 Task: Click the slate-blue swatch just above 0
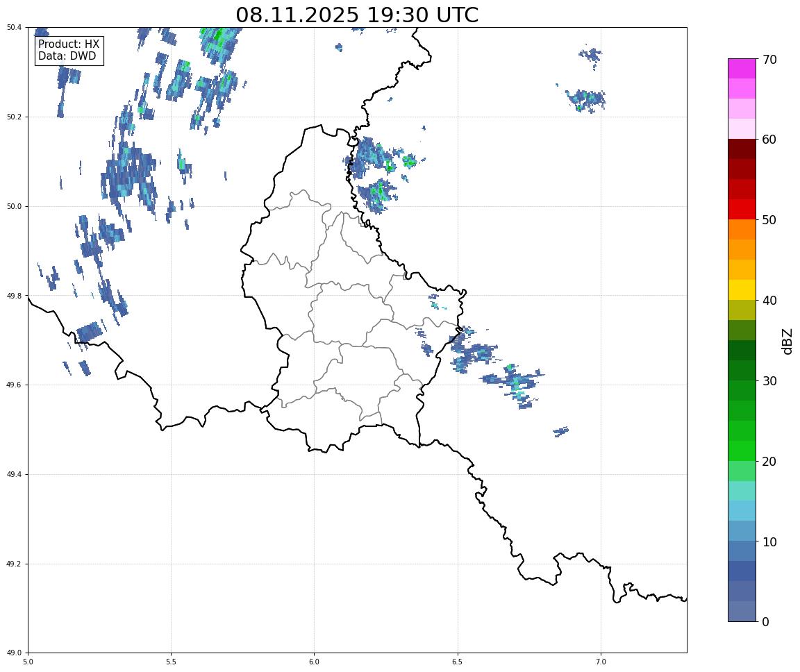742,612
